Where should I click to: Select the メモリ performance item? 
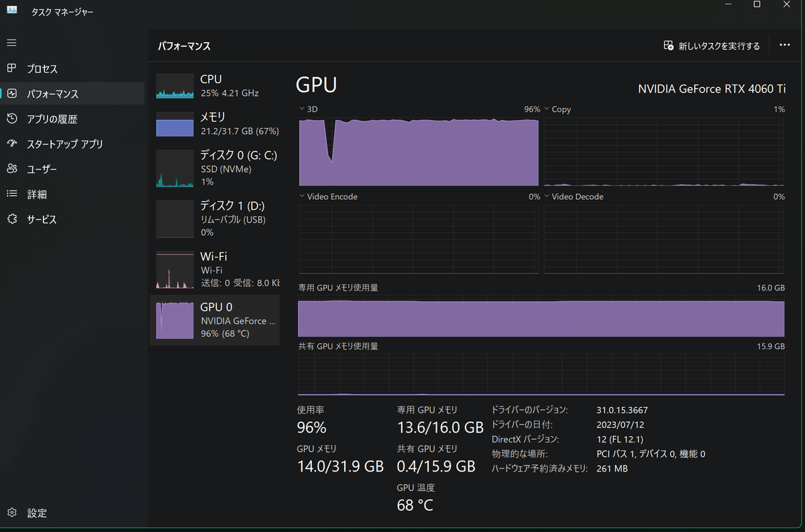(x=215, y=123)
